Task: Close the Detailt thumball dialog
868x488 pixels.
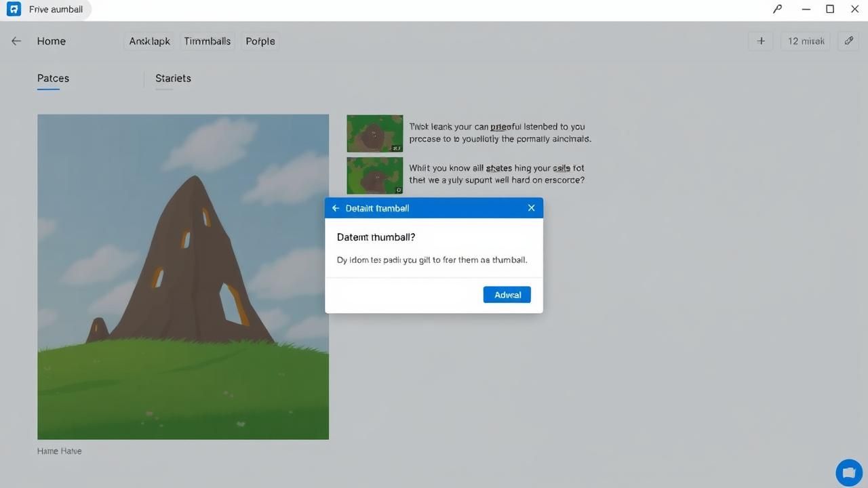Action: (531, 208)
